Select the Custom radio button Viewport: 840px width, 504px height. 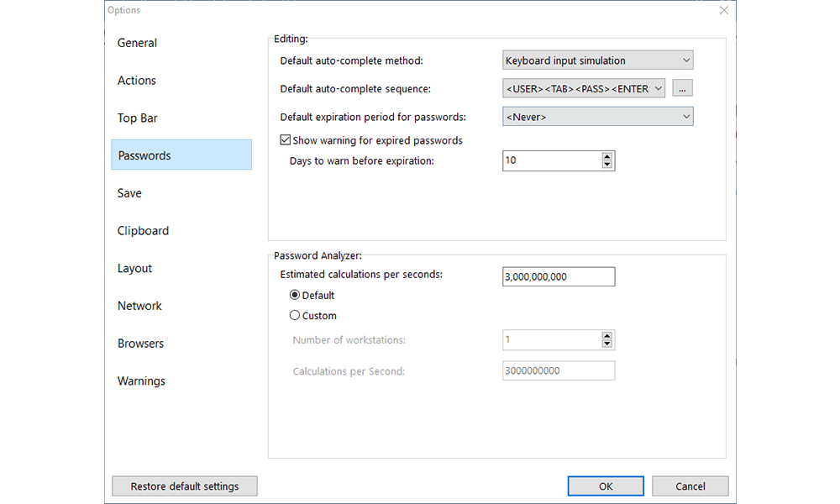click(x=312, y=316)
